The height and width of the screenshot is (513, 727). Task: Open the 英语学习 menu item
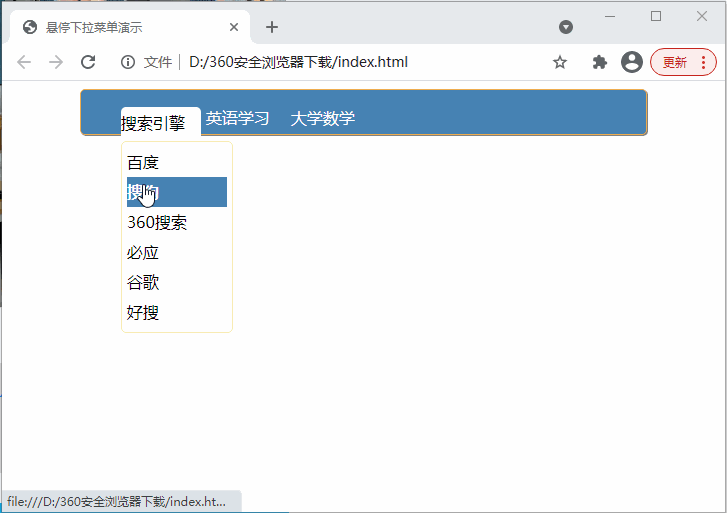pyautogui.click(x=237, y=118)
